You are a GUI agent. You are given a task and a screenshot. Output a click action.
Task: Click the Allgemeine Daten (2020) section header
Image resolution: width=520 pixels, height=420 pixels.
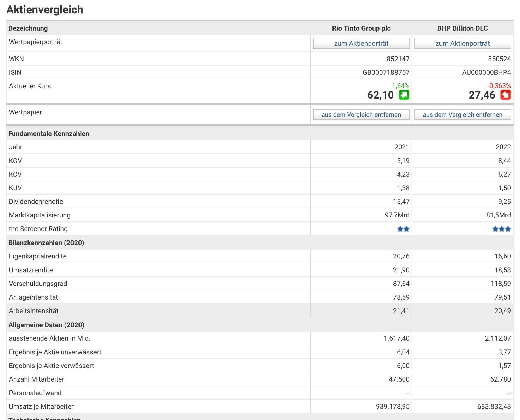pos(46,325)
